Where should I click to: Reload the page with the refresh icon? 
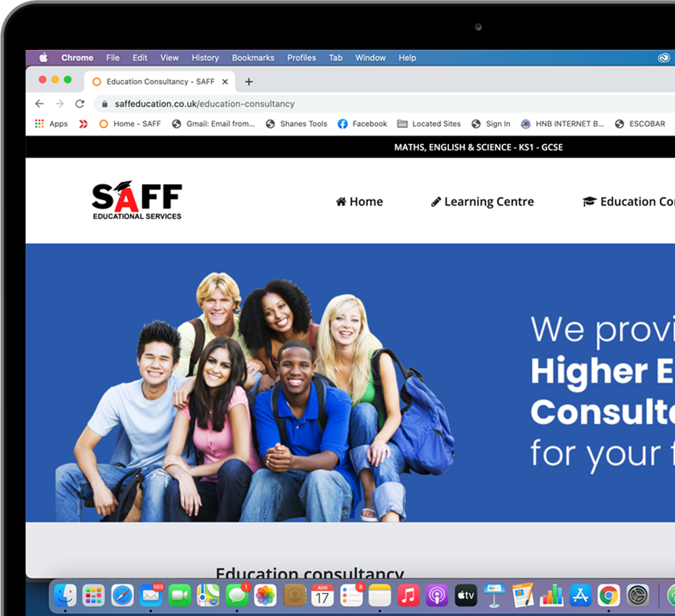coord(80,104)
